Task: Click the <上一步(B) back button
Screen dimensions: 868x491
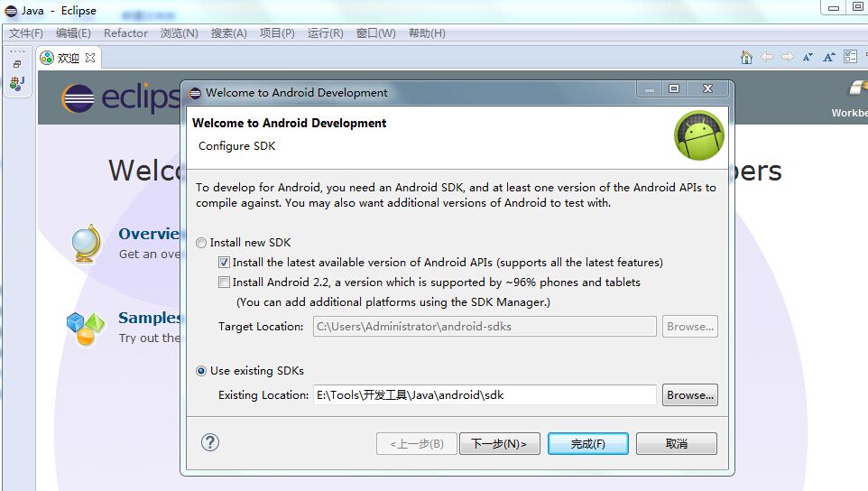Action: pyautogui.click(x=416, y=443)
